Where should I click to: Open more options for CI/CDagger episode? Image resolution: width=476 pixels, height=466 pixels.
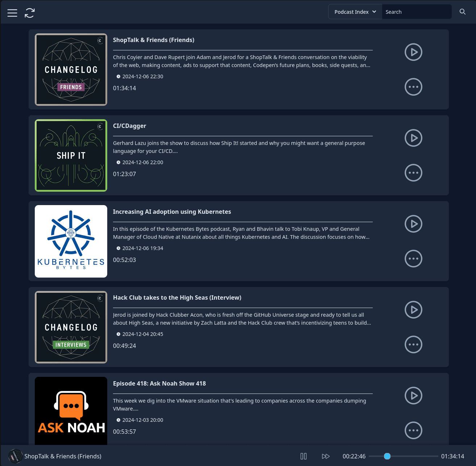click(x=413, y=173)
